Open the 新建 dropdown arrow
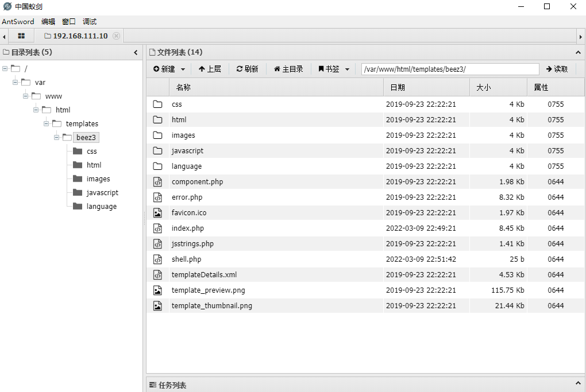 (183, 69)
